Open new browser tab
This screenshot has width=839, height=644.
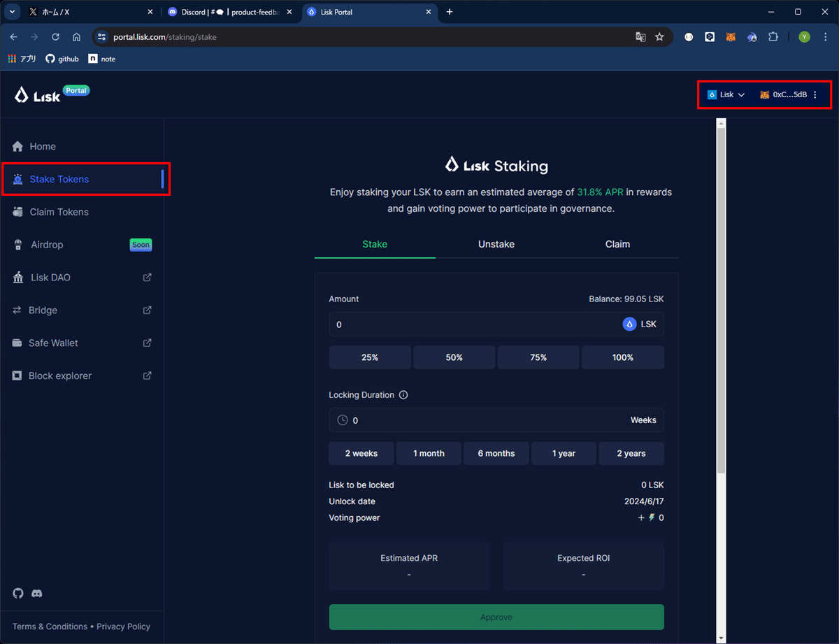coord(450,12)
